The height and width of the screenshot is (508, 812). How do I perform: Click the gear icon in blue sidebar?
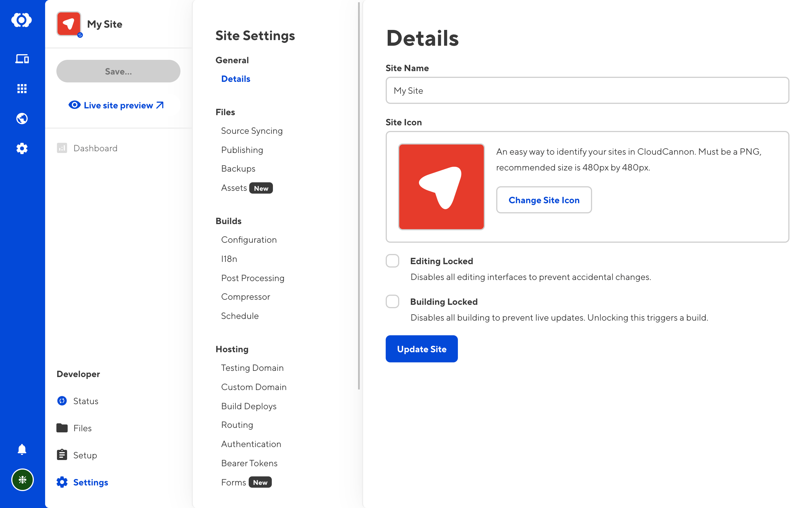coord(22,148)
